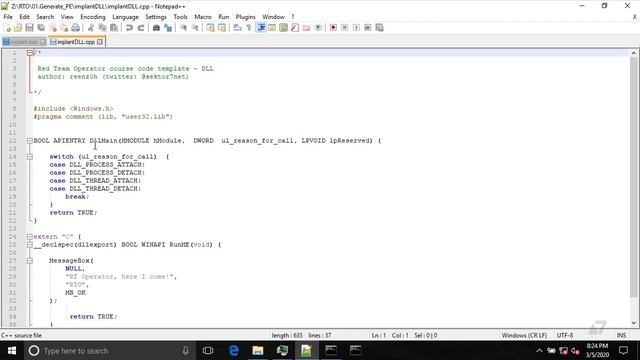Click the Save recorded macro icon

coord(379,28)
